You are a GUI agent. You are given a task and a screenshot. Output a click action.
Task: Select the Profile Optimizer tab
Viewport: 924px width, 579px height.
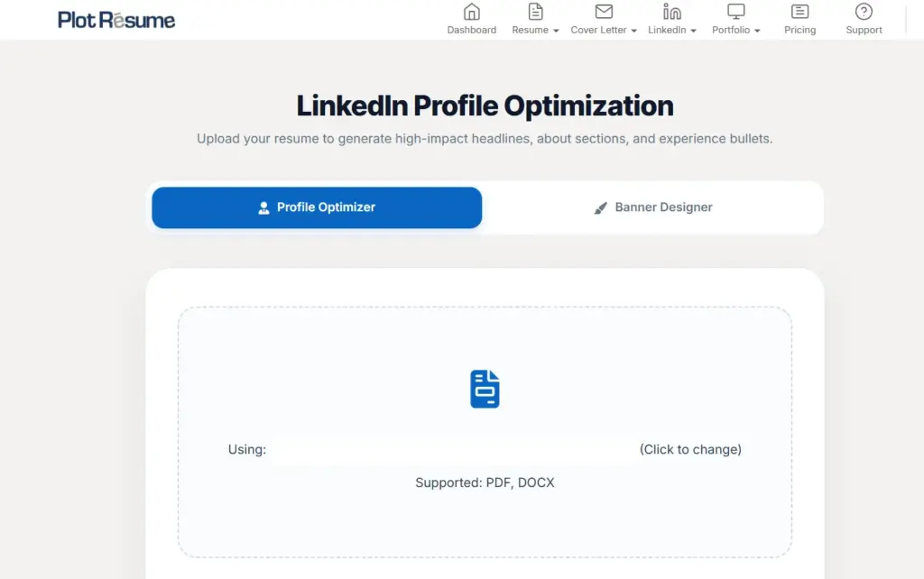(x=316, y=207)
